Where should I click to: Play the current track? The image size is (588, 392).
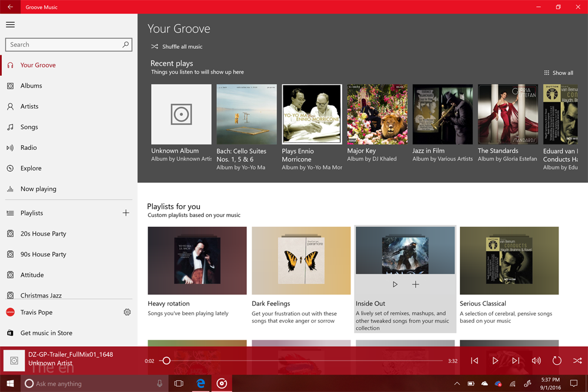(x=495, y=360)
